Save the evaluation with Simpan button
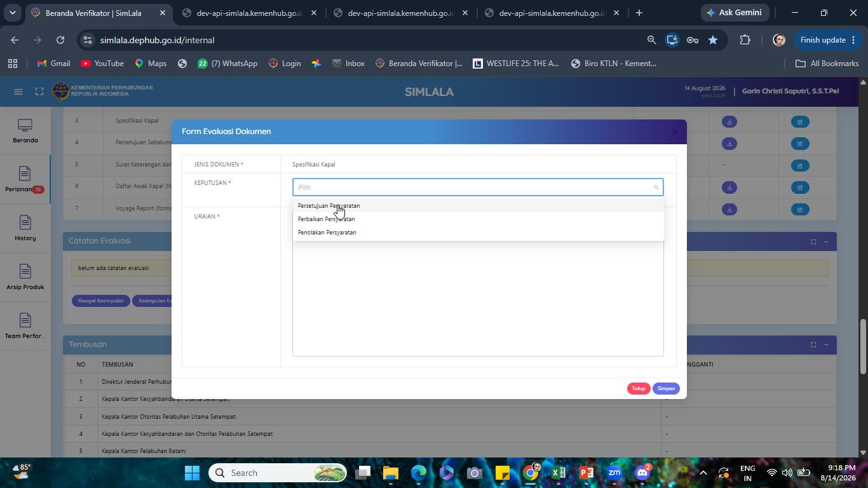868x488 pixels. click(666, 388)
